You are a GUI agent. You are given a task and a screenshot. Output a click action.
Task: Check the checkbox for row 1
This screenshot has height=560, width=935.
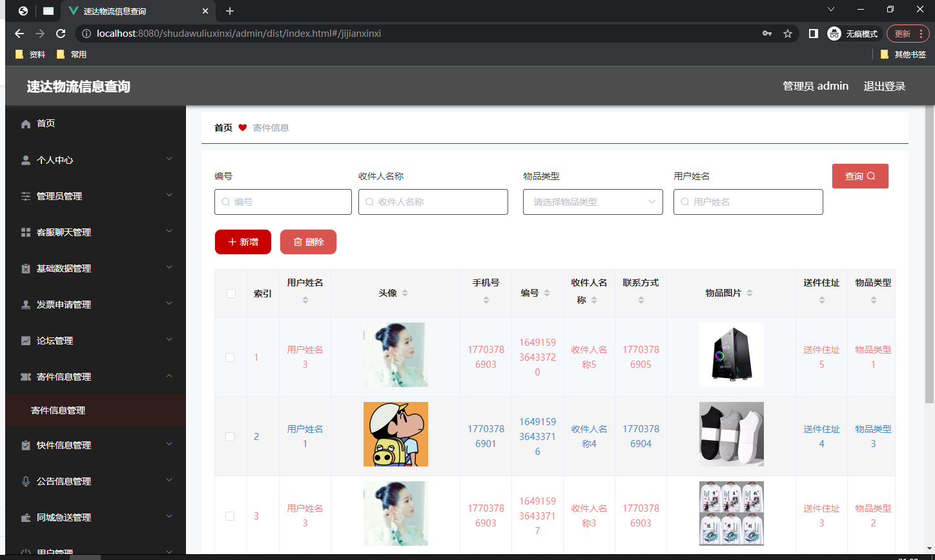tap(230, 356)
